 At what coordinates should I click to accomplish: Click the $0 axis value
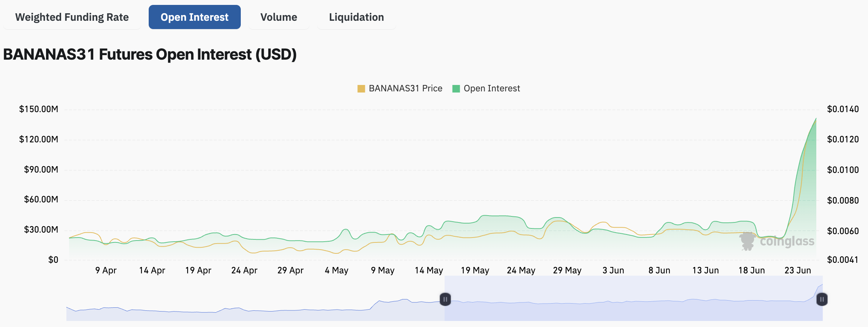pos(53,260)
